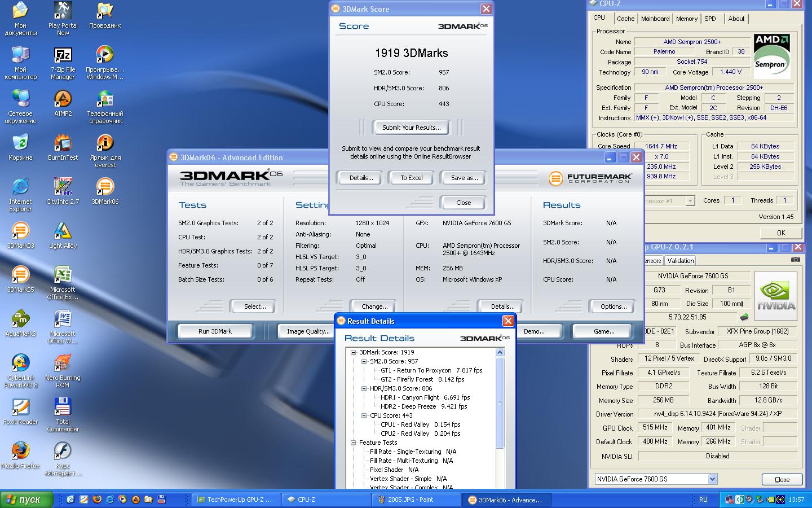Switch to the Cache tab in CPU-Z
Image resolution: width=812 pixels, height=508 pixels.
pyautogui.click(x=625, y=19)
